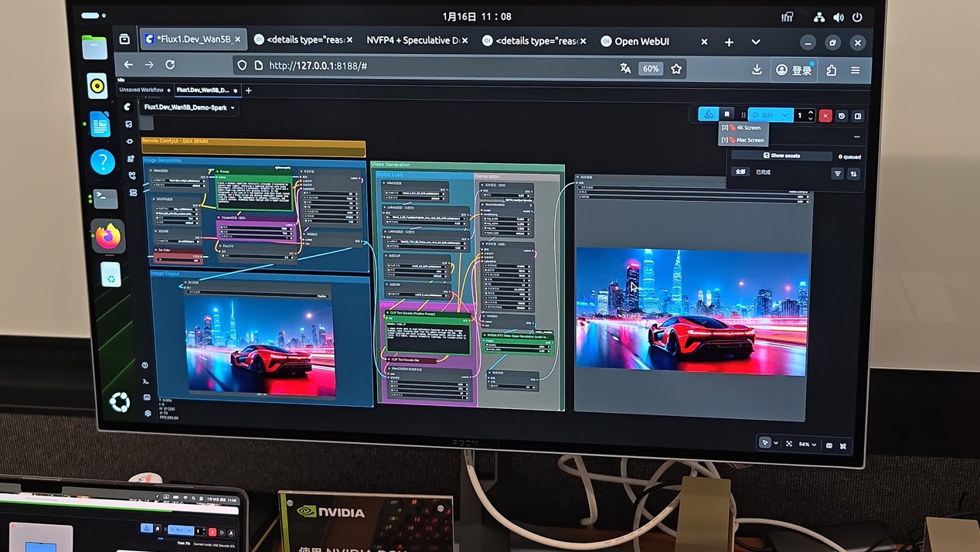This screenshot has width=980, height=552.
Task: Click the bookmark icon in the top toolbar
Action: 726,114
